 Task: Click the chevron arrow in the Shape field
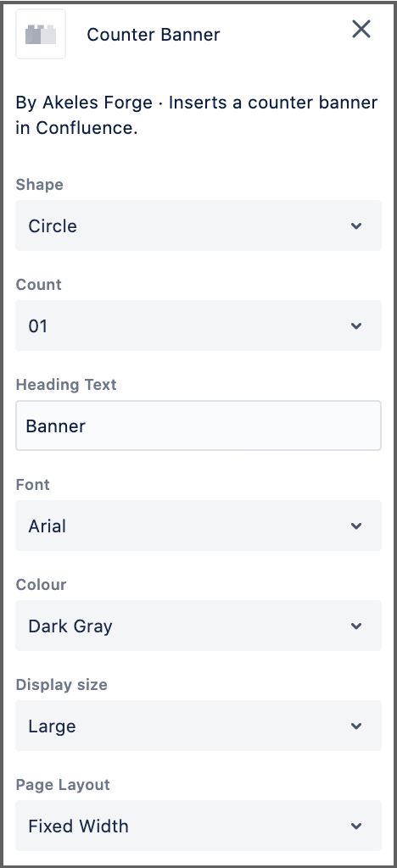(x=356, y=225)
